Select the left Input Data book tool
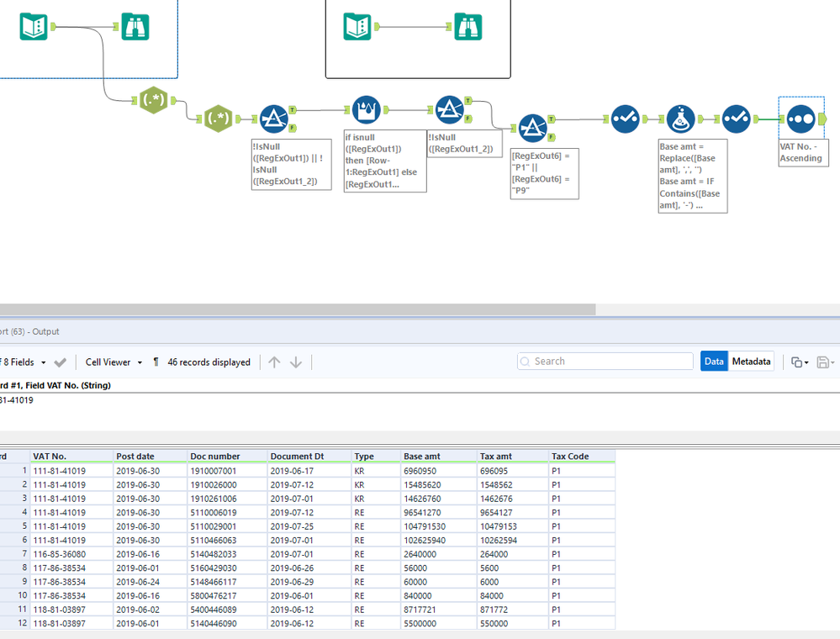The image size is (840, 639). point(34,26)
